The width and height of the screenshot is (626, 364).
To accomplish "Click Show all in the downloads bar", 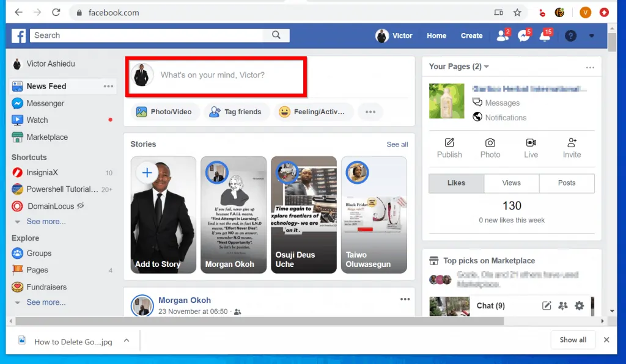I will pyautogui.click(x=572, y=340).
